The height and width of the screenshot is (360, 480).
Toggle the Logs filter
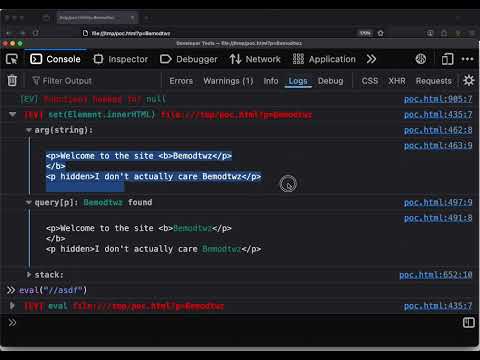pyautogui.click(x=298, y=81)
